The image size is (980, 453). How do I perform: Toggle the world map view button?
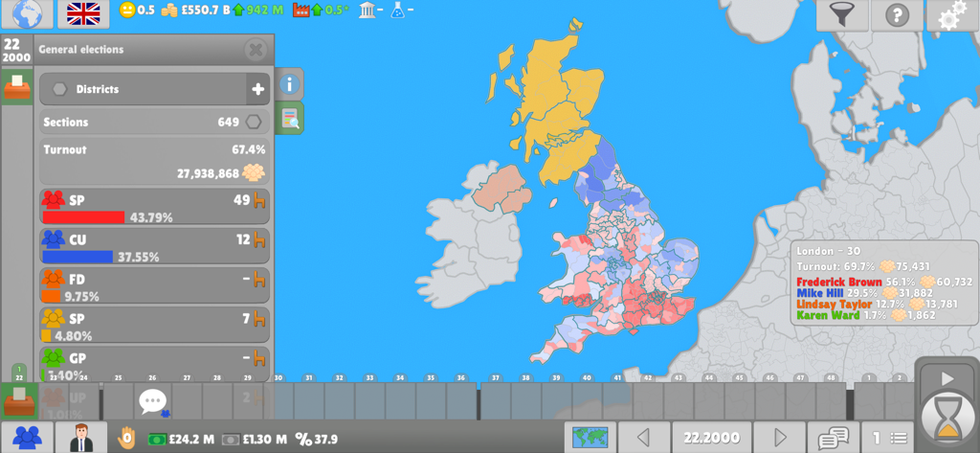point(590,438)
